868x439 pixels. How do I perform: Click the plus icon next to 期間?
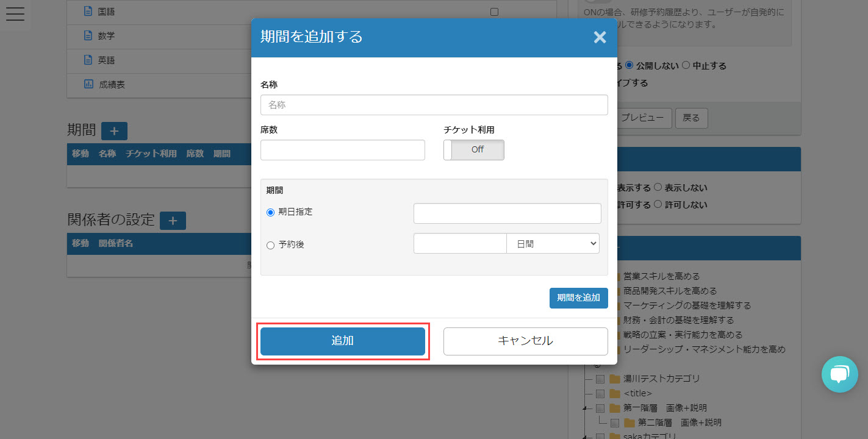coord(114,131)
